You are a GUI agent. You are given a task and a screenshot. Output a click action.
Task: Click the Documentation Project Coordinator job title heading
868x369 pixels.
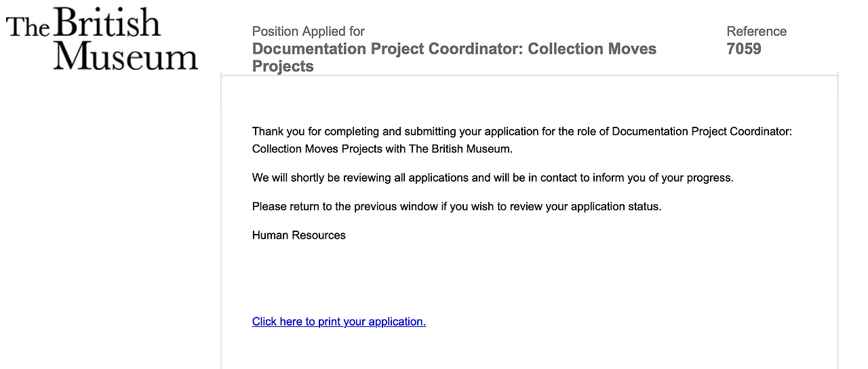[x=454, y=58]
